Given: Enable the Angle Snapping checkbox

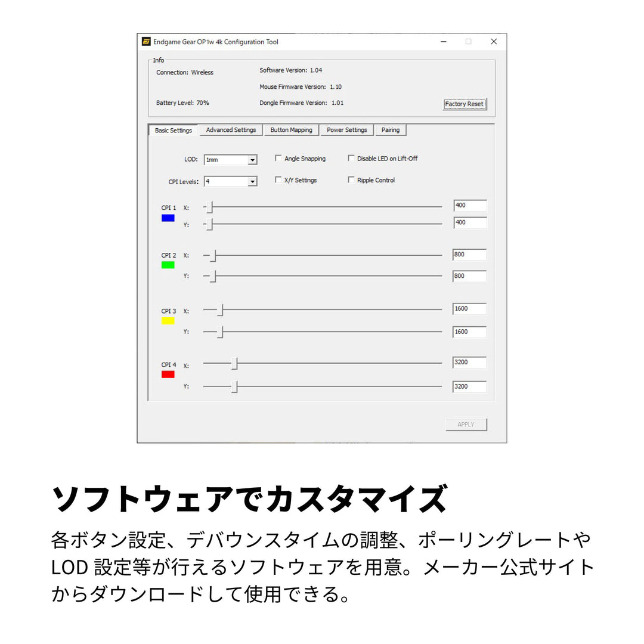Looking at the screenshot, I should click(x=278, y=159).
